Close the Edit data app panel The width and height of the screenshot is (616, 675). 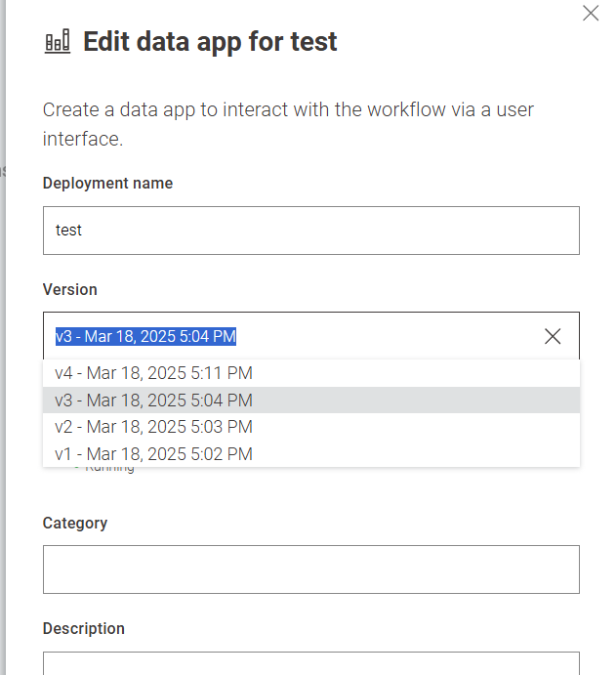coord(591,14)
